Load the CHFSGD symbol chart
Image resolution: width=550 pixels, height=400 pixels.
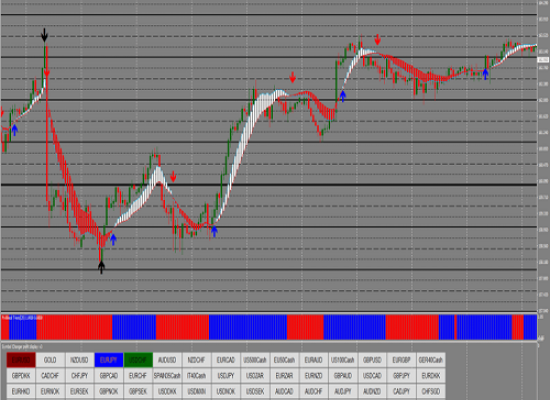pos(431,391)
